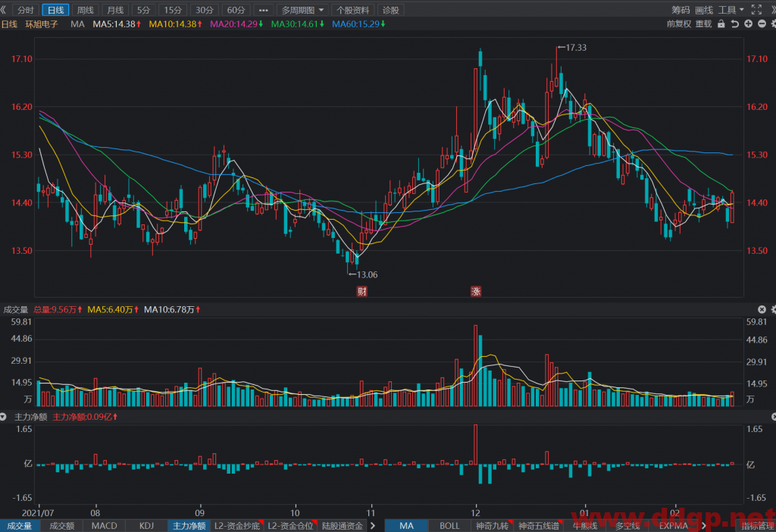
Task: Click MA20:14.29 magenta legend
Action: point(236,23)
